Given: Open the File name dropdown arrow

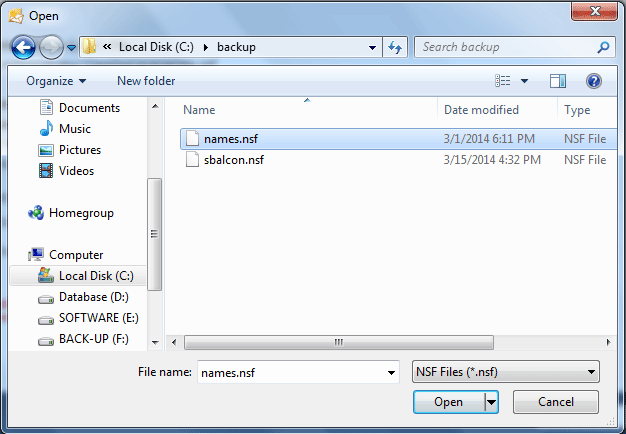Looking at the screenshot, I should tap(391, 373).
